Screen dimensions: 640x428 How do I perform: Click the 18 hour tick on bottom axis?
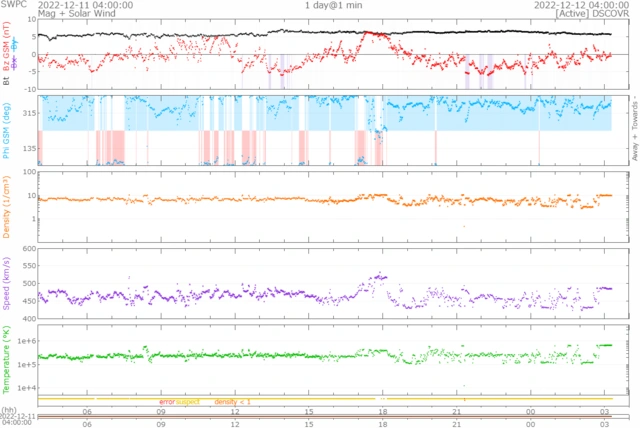coord(381,410)
